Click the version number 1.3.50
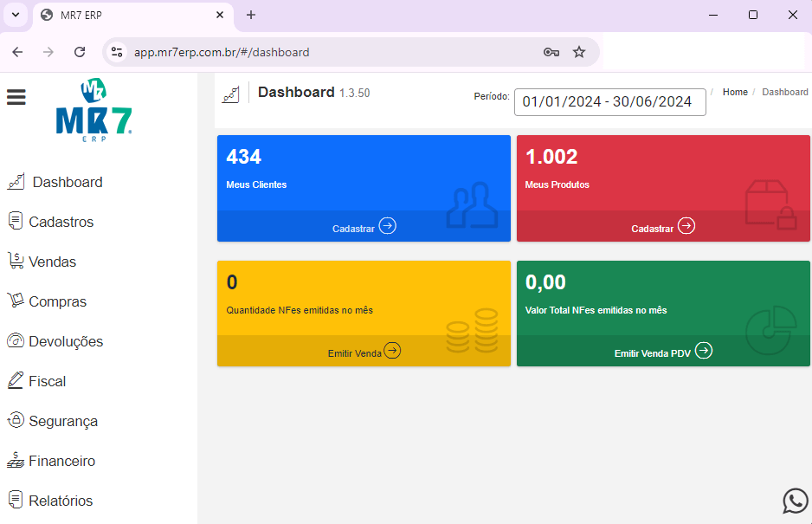 coord(355,94)
